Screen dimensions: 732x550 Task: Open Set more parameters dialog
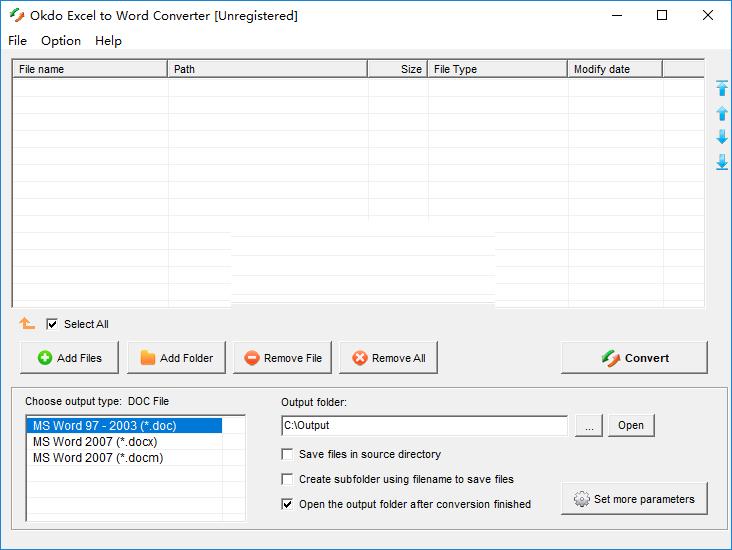tap(634, 499)
